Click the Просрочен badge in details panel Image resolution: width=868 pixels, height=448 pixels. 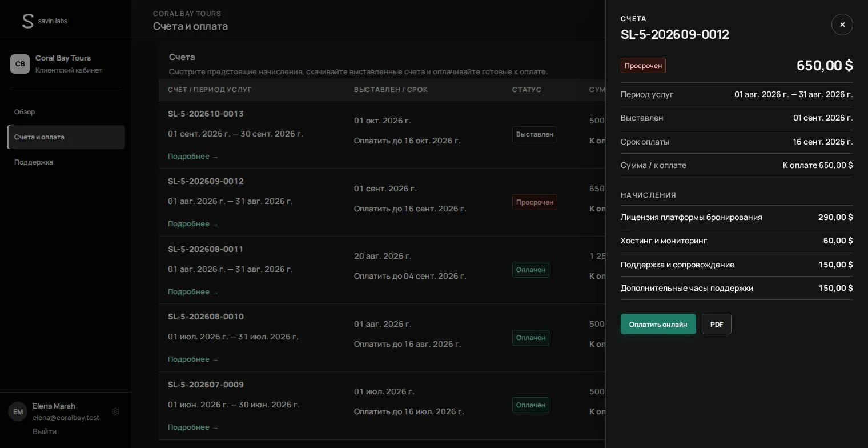(643, 65)
